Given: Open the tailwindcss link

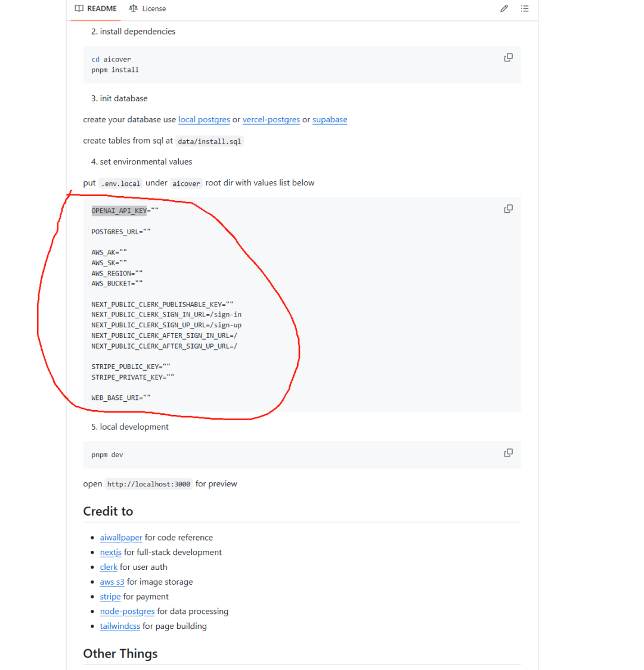Looking at the screenshot, I should tap(120, 626).
